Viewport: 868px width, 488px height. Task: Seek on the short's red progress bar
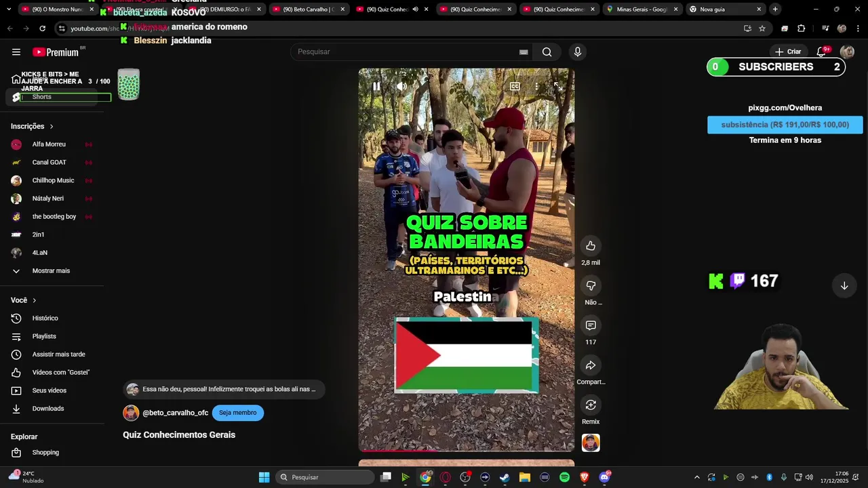coord(467,450)
